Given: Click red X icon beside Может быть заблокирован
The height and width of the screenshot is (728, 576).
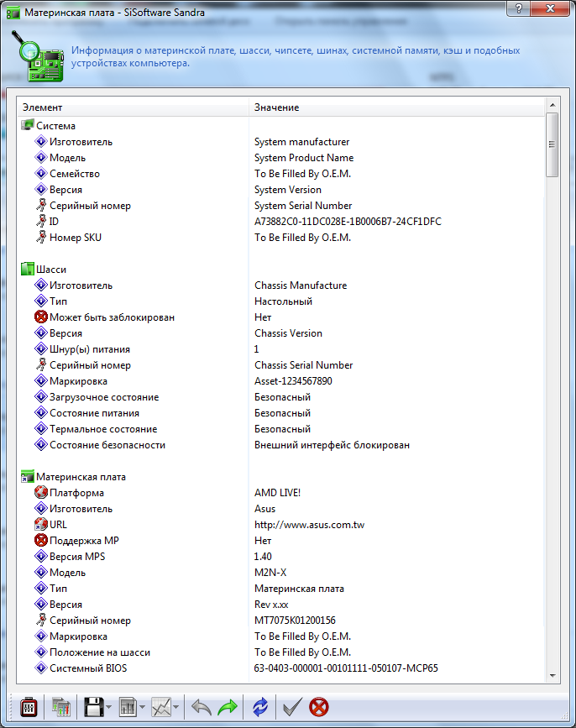Looking at the screenshot, I should (x=41, y=317).
